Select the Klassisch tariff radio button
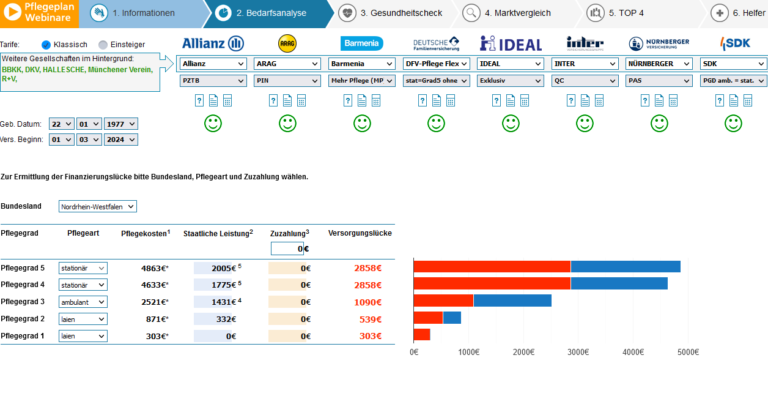 coord(47,45)
